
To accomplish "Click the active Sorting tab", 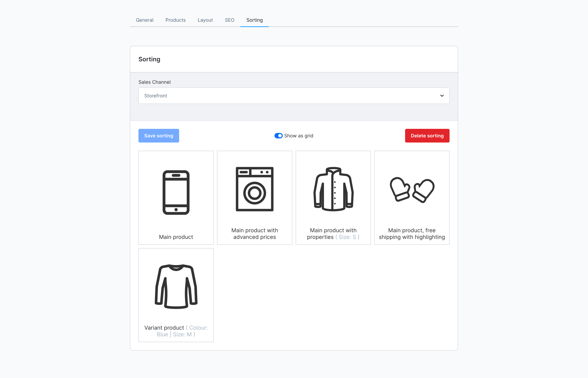I will [x=254, y=20].
